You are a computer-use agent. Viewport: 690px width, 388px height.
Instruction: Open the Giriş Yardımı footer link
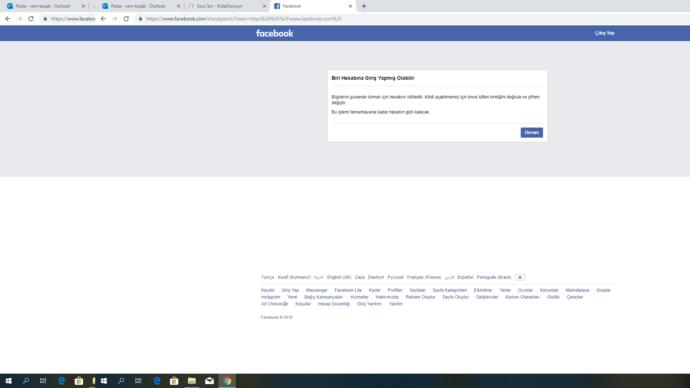[x=369, y=304]
